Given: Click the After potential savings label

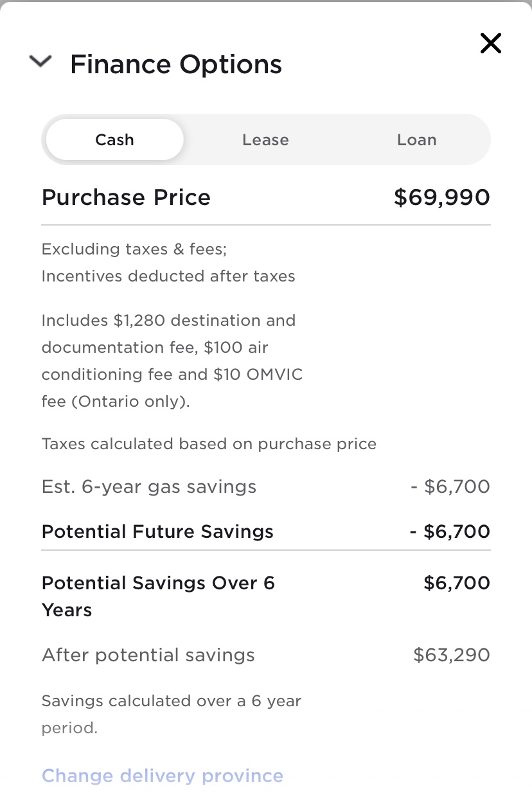Looking at the screenshot, I should tap(148, 655).
